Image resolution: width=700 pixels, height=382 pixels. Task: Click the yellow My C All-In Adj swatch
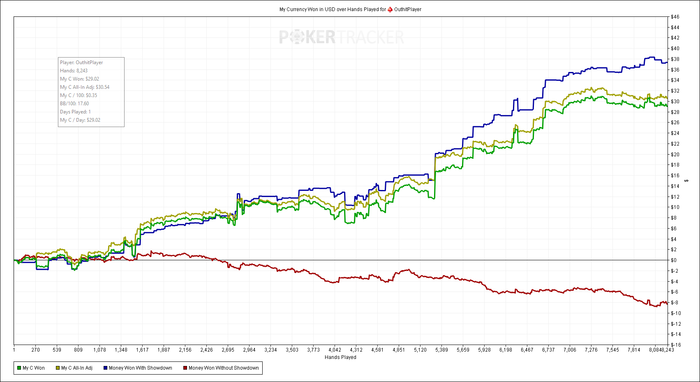point(57,368)
